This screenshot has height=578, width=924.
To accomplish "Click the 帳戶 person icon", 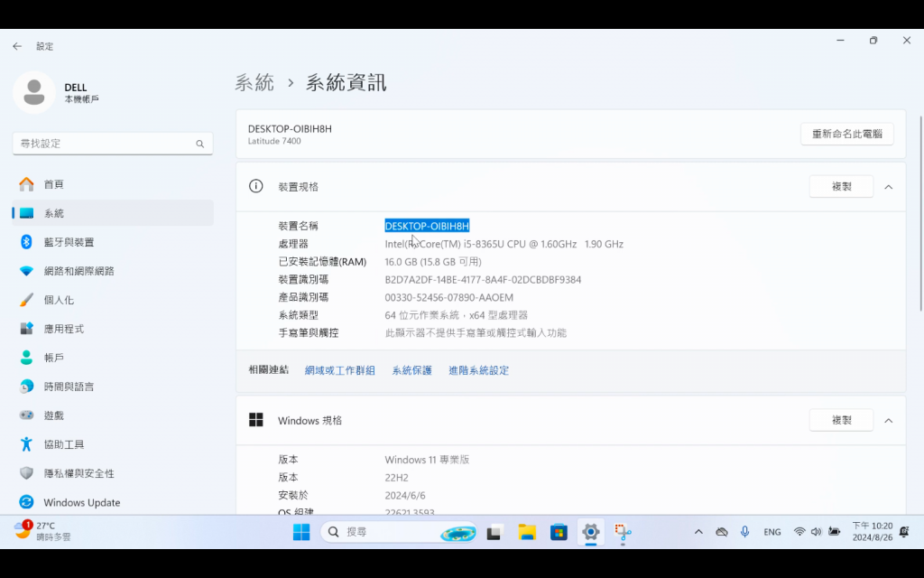I will pos(26,358).
